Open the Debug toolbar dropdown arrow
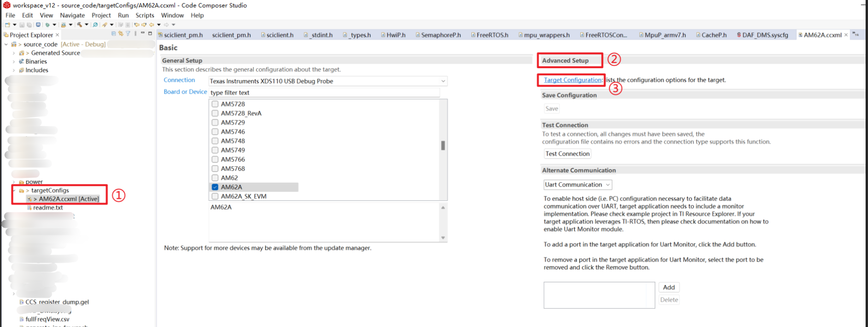The width and height of the screenshot is (868, 327). click(x=54, y=24)
